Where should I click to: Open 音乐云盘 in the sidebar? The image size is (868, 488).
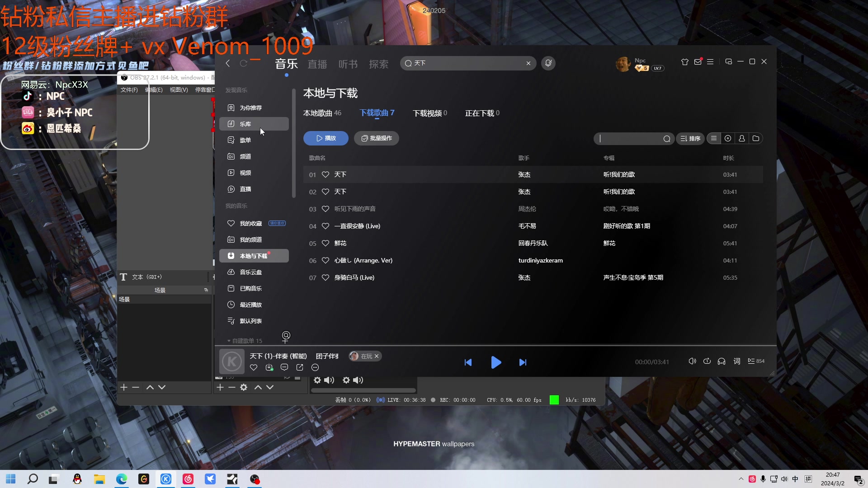click(254, 272)
